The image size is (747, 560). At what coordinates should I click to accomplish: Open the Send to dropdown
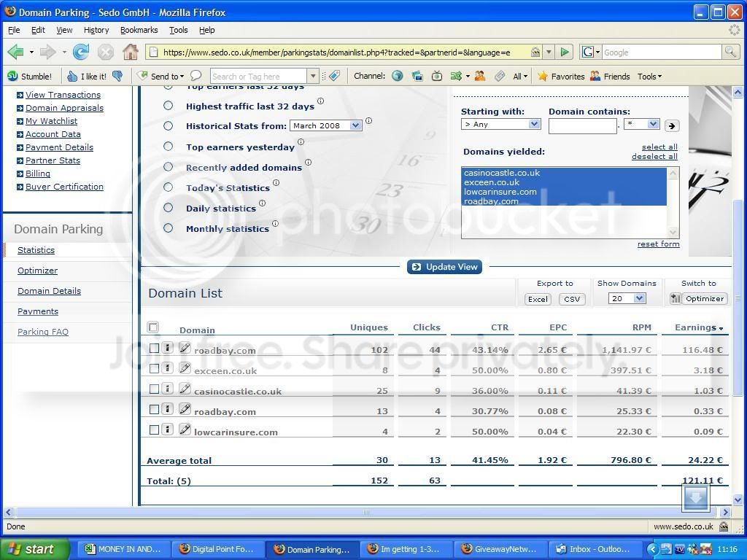(x=160, y=76)
